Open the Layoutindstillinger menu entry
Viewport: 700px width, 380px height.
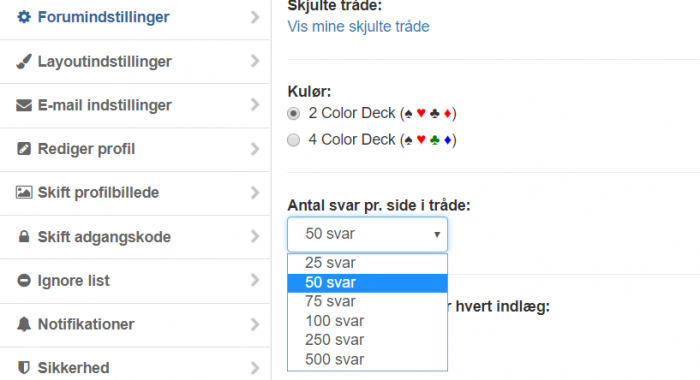click(x=135, y=61)
